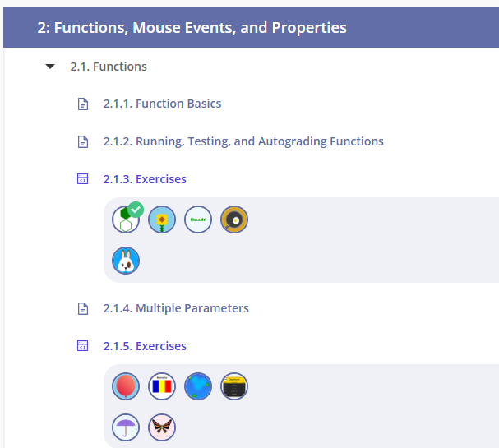The width and height of the screenshot is (499, 448).
Task: Open the Romania flag exercise
Action: click(162, 386)
